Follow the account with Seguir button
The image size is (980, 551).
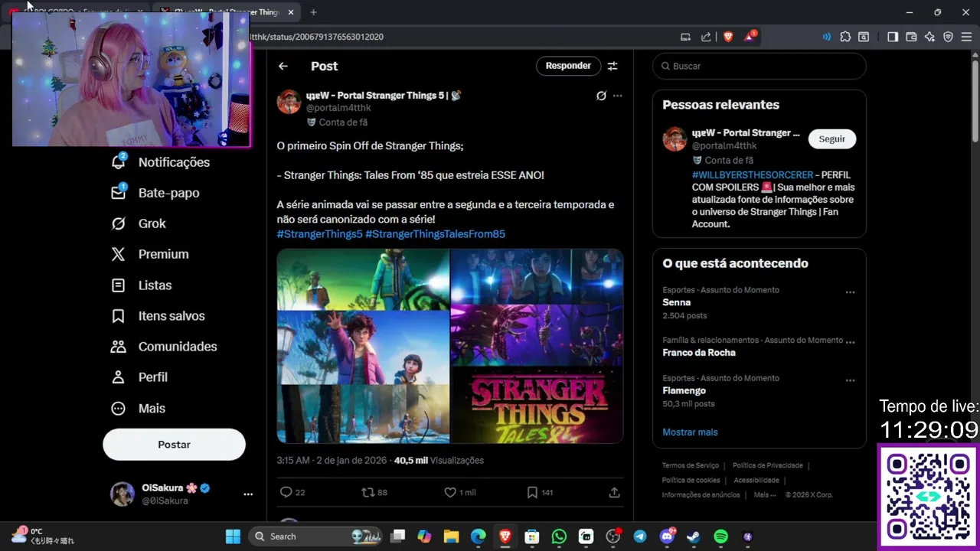pyautogui.click(x=832, y=139)
